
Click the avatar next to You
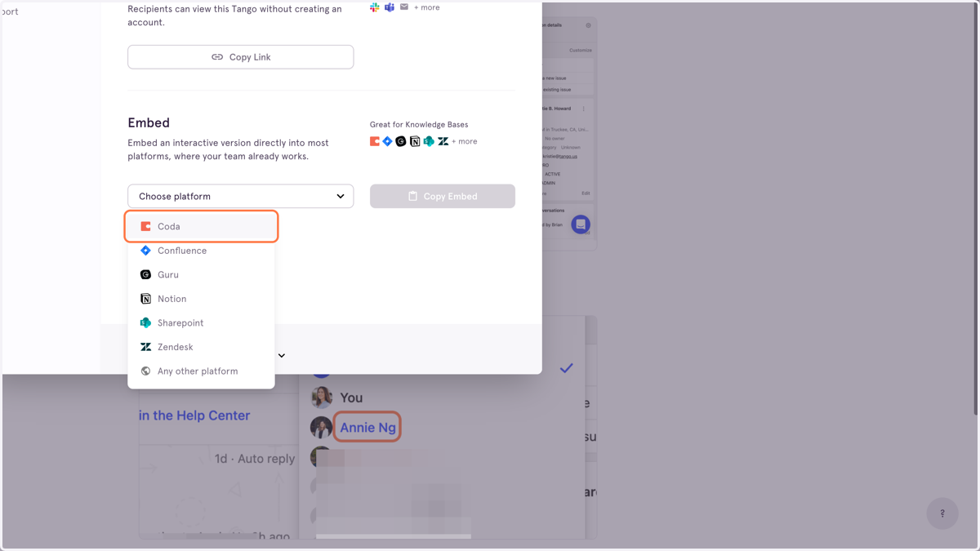click(322, 398)
